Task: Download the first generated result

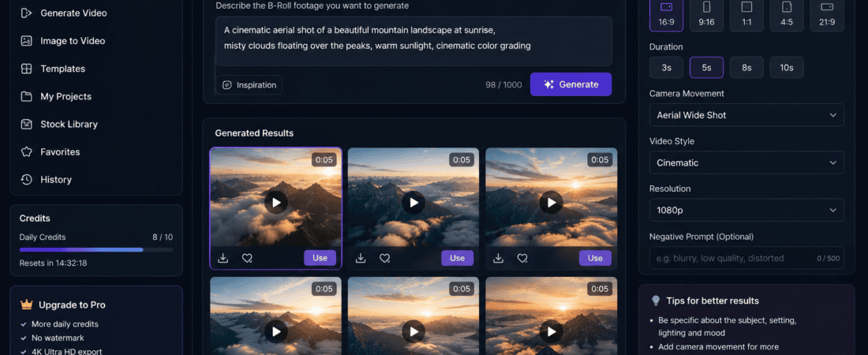Action: [x=223, y=258]
